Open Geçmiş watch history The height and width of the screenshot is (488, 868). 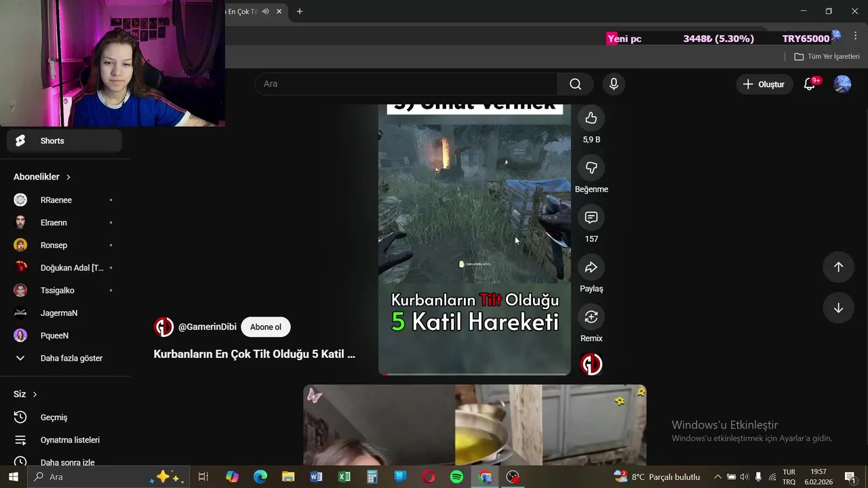[x=64, y=418]
